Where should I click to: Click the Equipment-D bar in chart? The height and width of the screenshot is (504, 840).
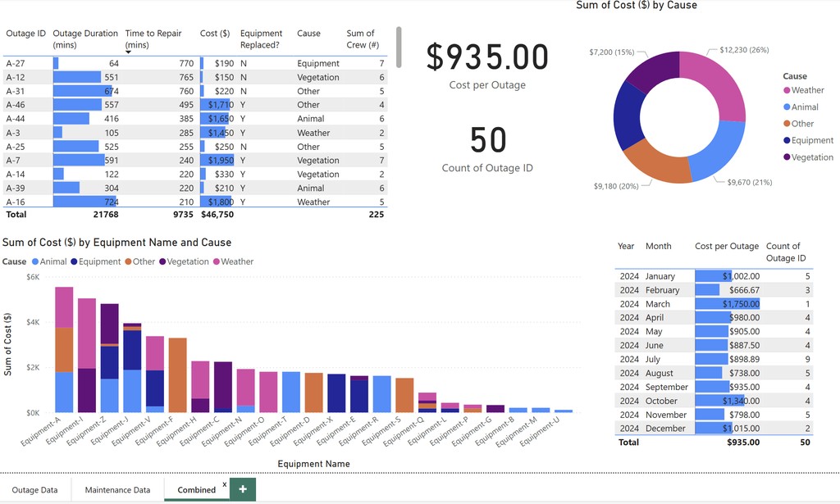point(314,393)
